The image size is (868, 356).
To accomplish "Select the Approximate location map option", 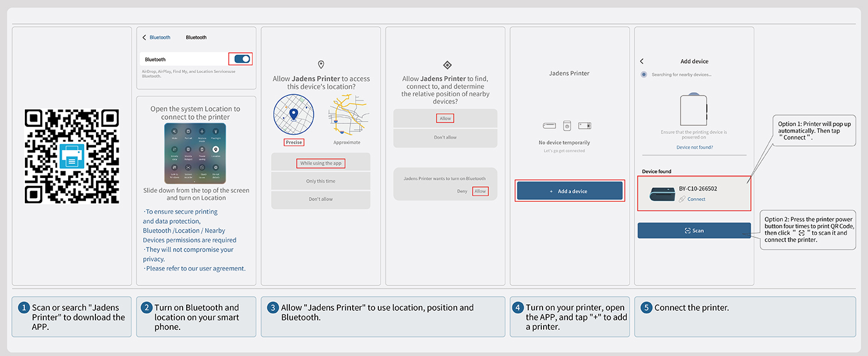I will pos(347,116).
